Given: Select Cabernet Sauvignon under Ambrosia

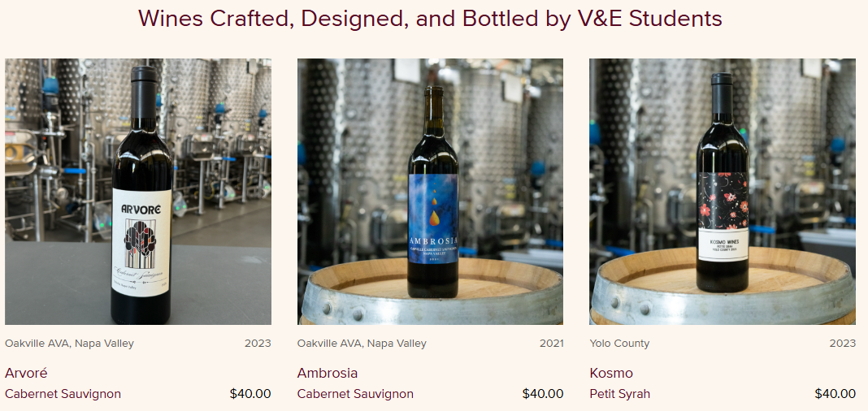Looking at the screenshot, I should (355, 394).
